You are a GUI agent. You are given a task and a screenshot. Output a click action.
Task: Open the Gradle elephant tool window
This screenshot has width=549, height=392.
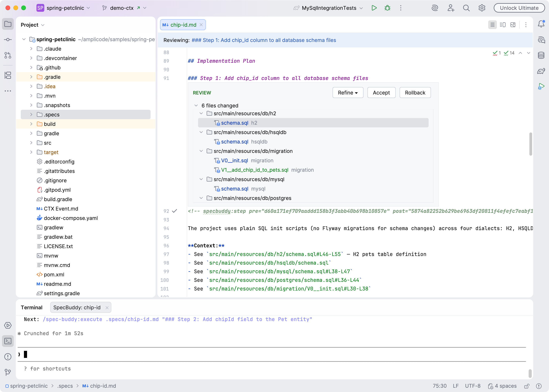coord(541,71)
